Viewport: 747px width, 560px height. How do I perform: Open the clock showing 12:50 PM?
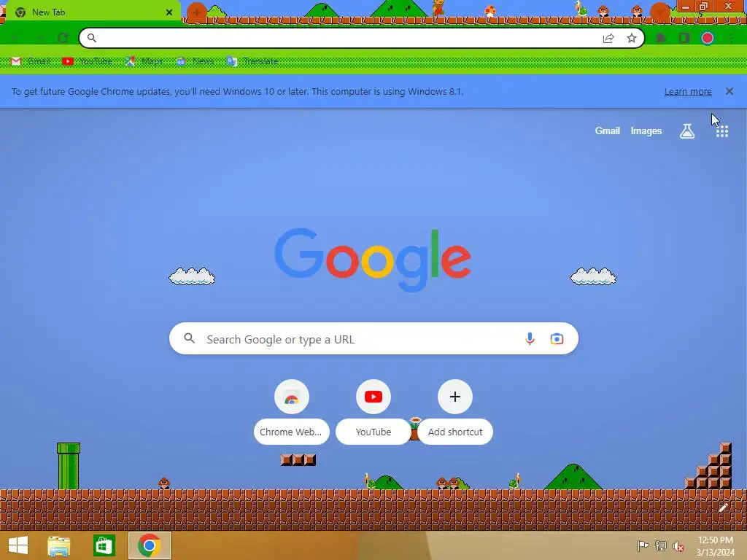(x=716, y=546)
